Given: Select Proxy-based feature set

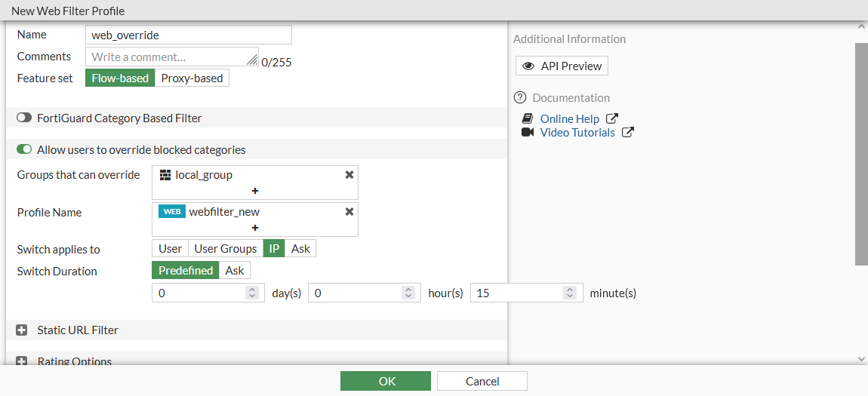Looking at the screenshot, I should tap(192, 78).
